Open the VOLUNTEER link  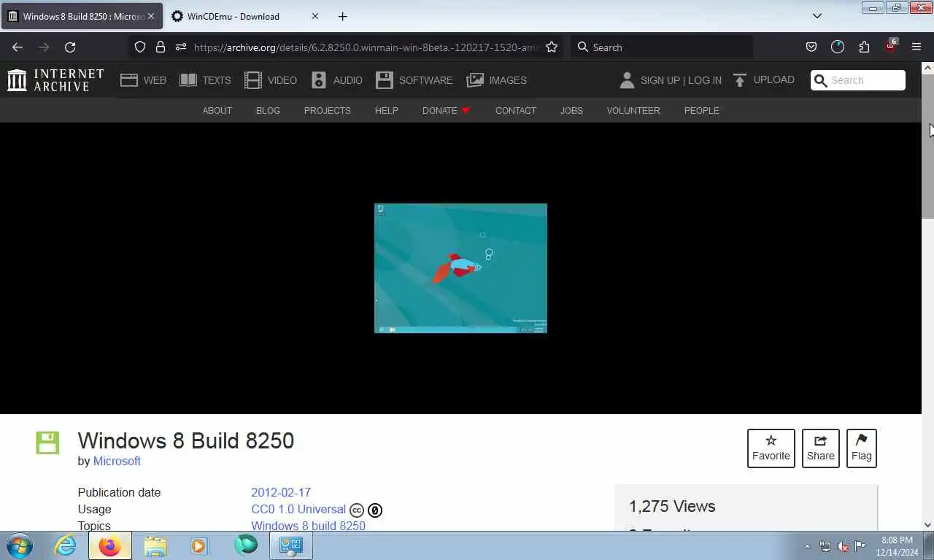click(633, 111)
